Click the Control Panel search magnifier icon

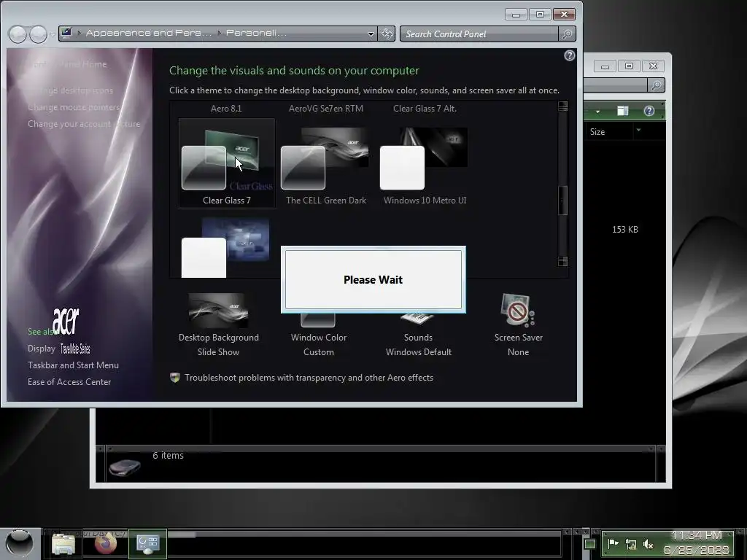567,34
